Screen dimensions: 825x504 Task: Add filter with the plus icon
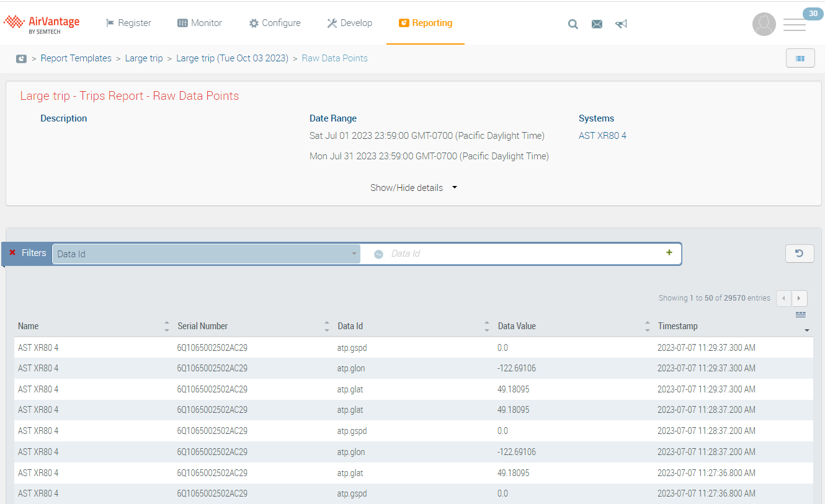(669, 253)
